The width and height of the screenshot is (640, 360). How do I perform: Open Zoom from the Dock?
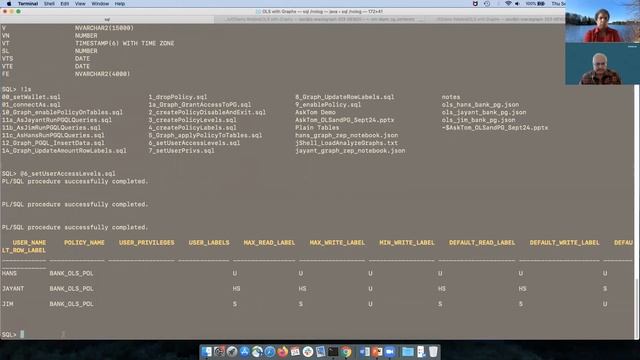(390, 351)
